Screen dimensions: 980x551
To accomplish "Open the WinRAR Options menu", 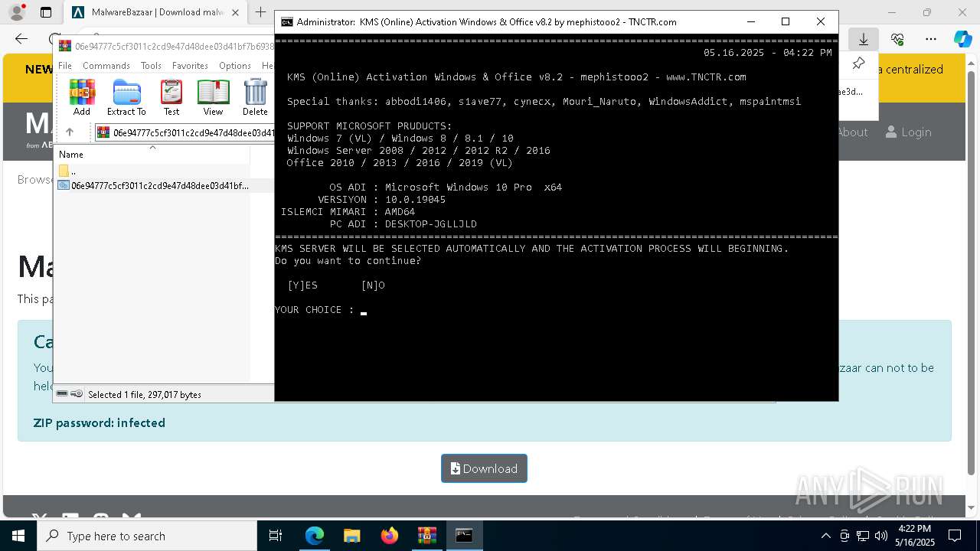I will click(x=235, y=66).
